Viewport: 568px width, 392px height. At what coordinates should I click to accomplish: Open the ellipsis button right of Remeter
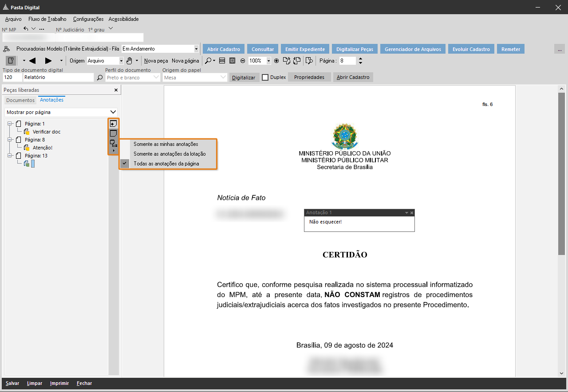coord(560,49)
